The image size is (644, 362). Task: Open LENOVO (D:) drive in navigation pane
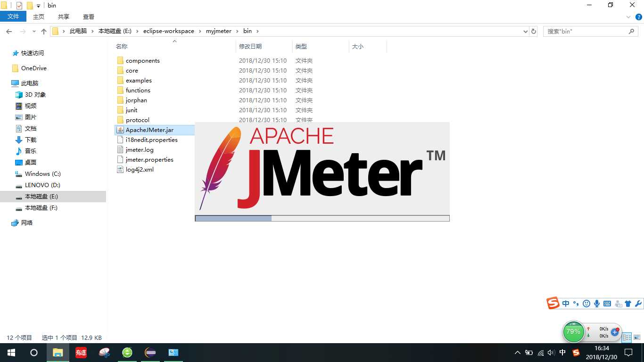[x=42, y=185]
